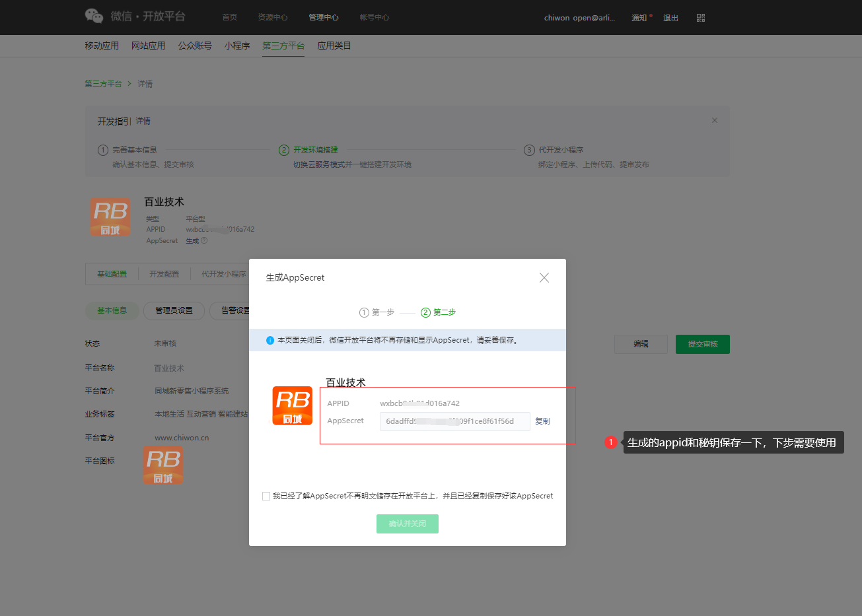
Task: Click the 提交审核 green button
Action: (702, 344)
